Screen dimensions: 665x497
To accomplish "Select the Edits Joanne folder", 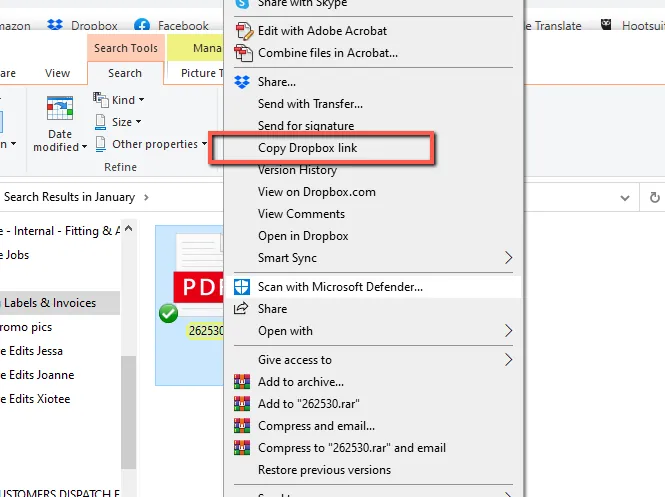I will [37, 375].
